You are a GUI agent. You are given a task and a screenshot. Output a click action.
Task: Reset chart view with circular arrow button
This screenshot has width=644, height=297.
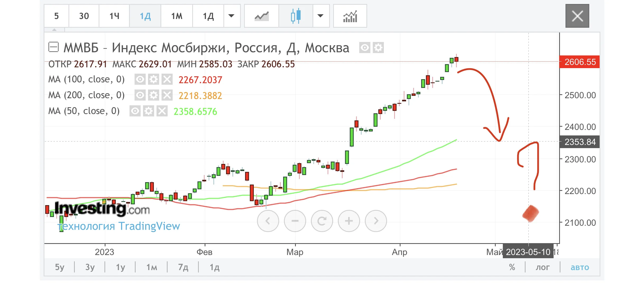click(x=322, y=221)
